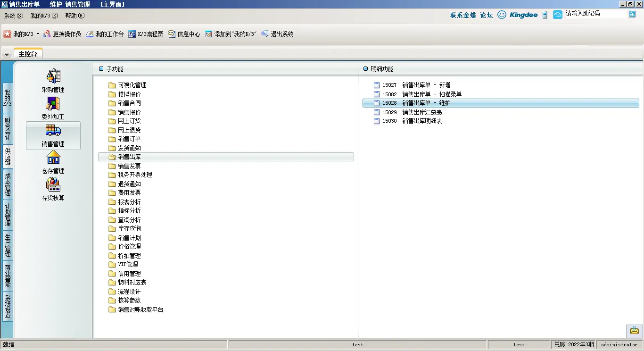
Task: Expand the dropdown arrow left of 主控台 tab
Action: 7,54
